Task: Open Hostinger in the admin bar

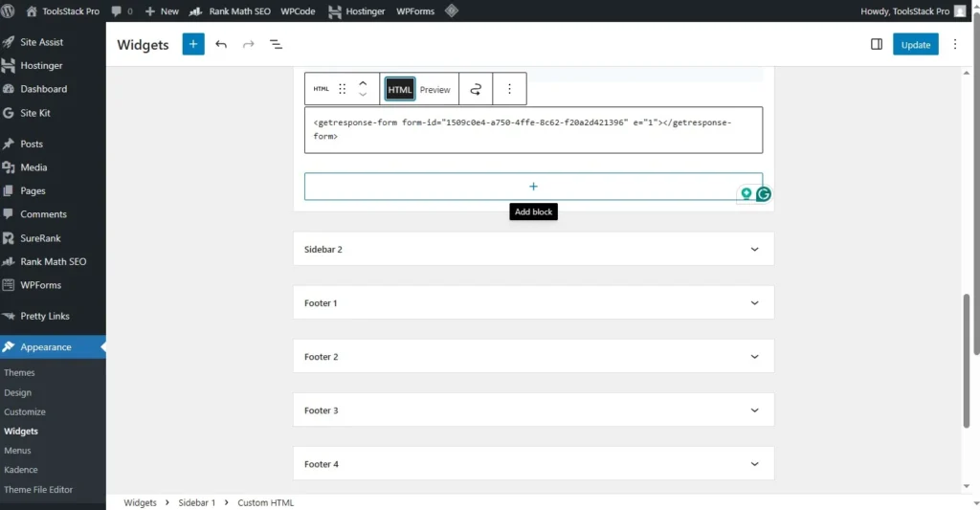Action: pyautogui.click(x=357, y=11)
